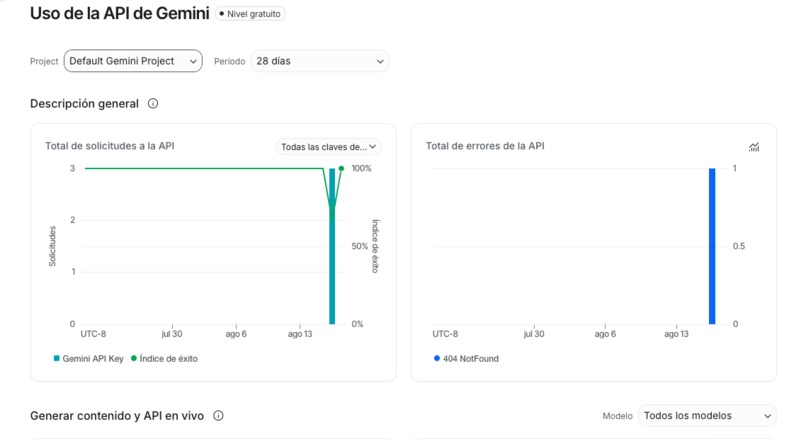
Task: Click the green success-rate end point dot
Action: 341,169
